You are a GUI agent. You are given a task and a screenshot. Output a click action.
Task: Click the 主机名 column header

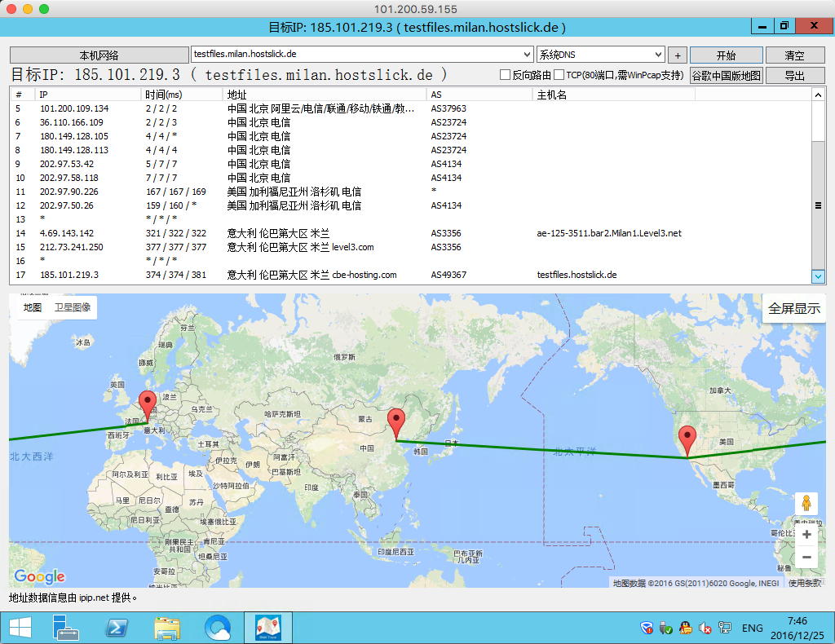(613, 95)
